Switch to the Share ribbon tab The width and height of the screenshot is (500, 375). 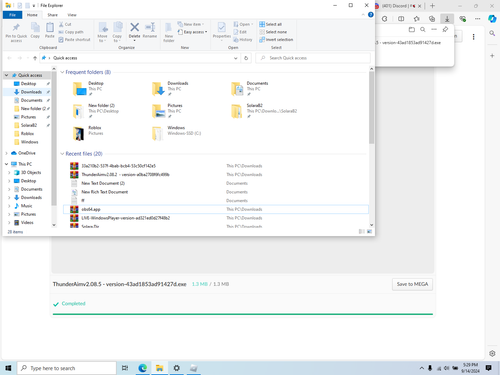tap(52, 15)
